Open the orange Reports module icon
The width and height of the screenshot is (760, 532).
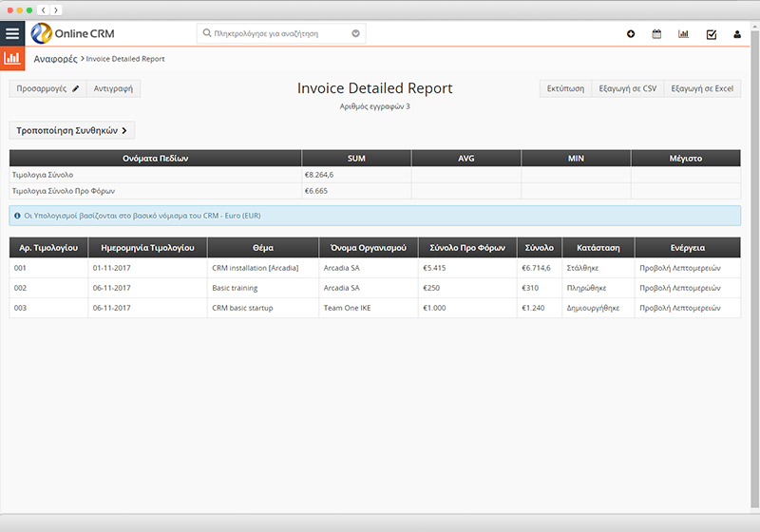tap(12, 59)
